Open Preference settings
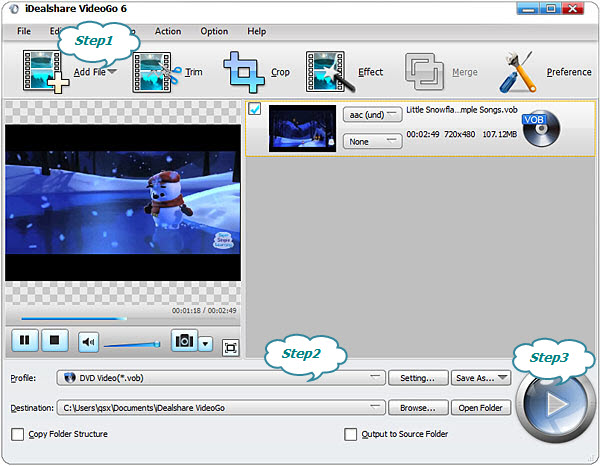This screenshot has width=600, height=466. (545, 72)
